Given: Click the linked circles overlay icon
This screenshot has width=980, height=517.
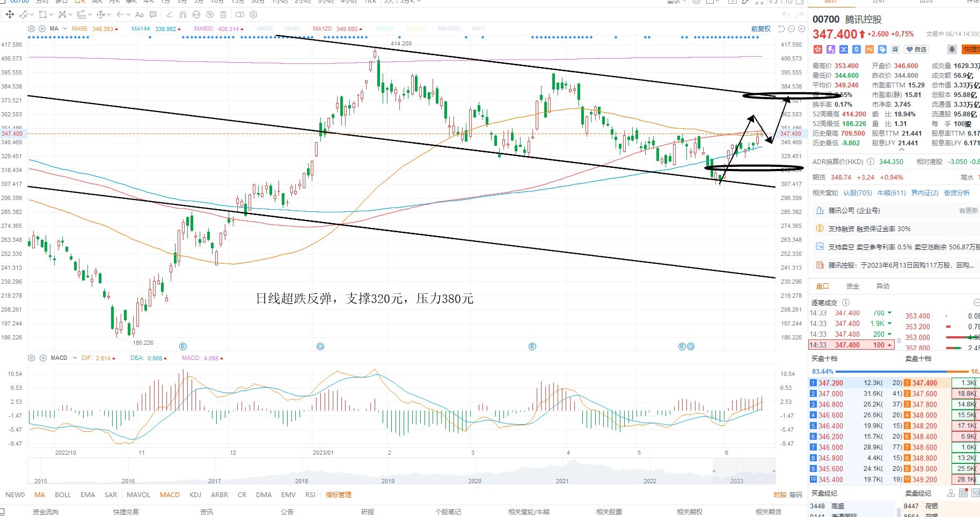Looking at the screenshot, I should [240, 14].
